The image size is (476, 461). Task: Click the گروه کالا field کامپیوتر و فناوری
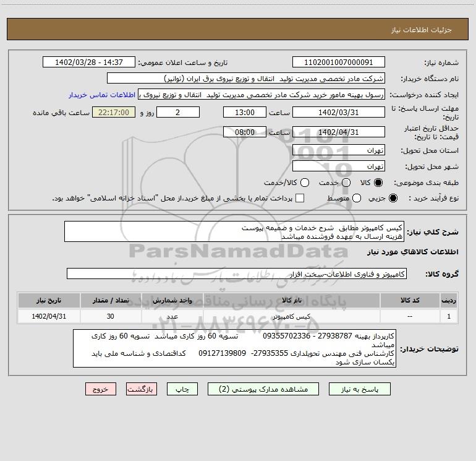pos(237,274)
